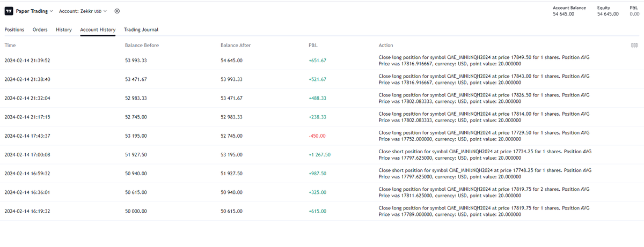Sort by the Time column header
644x247 pixels.
[x=10, y=46]
